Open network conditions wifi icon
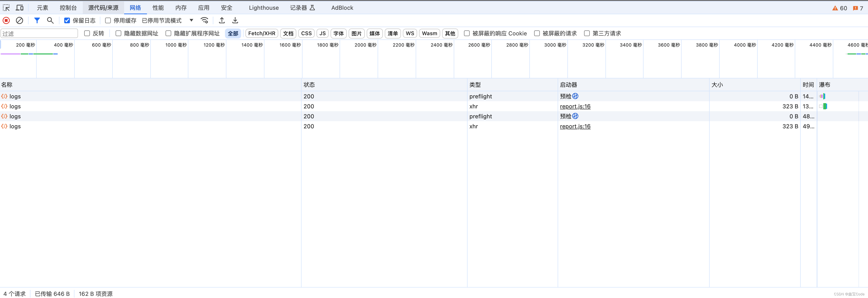The image size is (868, 298). 205,20
